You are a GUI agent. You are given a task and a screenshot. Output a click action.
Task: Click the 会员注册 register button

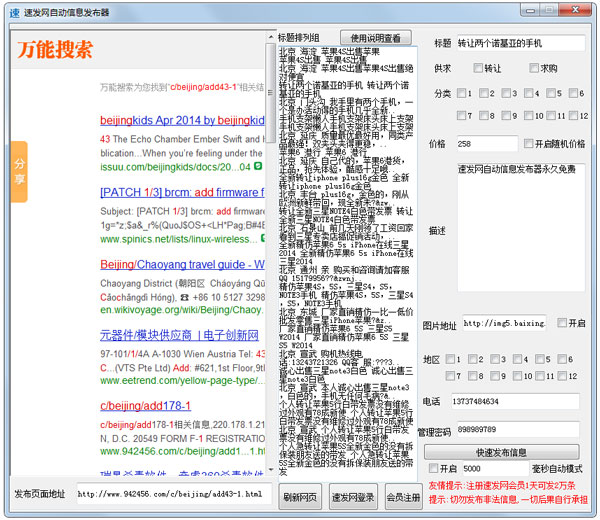click(x=404, y=497)
